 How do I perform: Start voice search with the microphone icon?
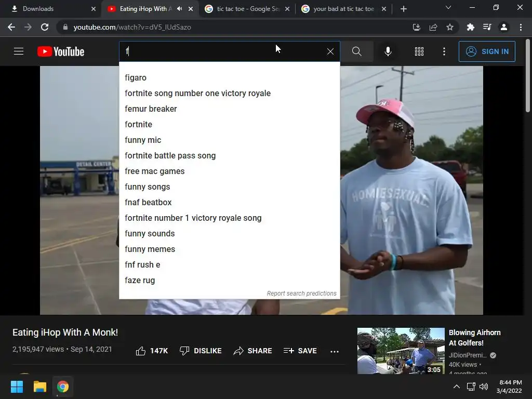(x=388, y=51)
